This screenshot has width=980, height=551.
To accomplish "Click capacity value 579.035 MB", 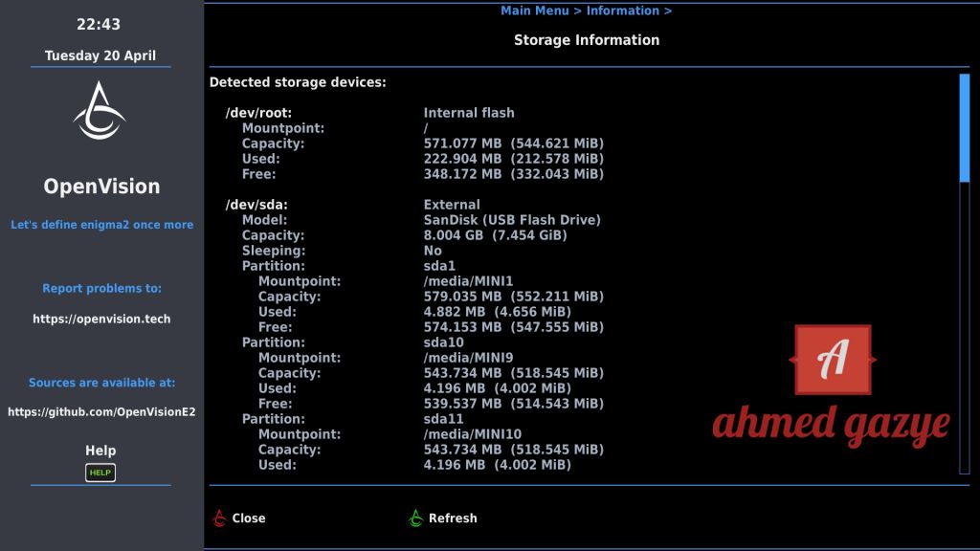I will (x=462, y=297).
